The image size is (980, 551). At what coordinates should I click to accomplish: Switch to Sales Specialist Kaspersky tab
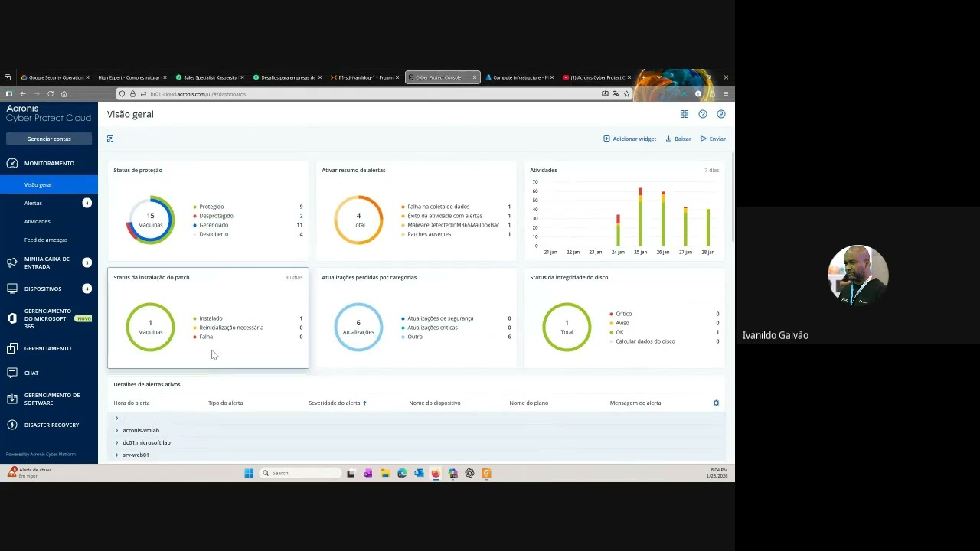(210, 77)
